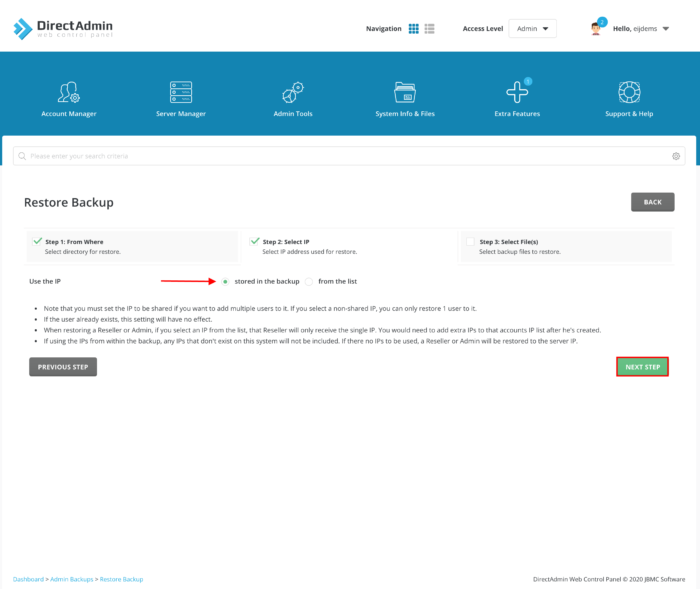Switch navigation to list view icon

click(429, 29)
